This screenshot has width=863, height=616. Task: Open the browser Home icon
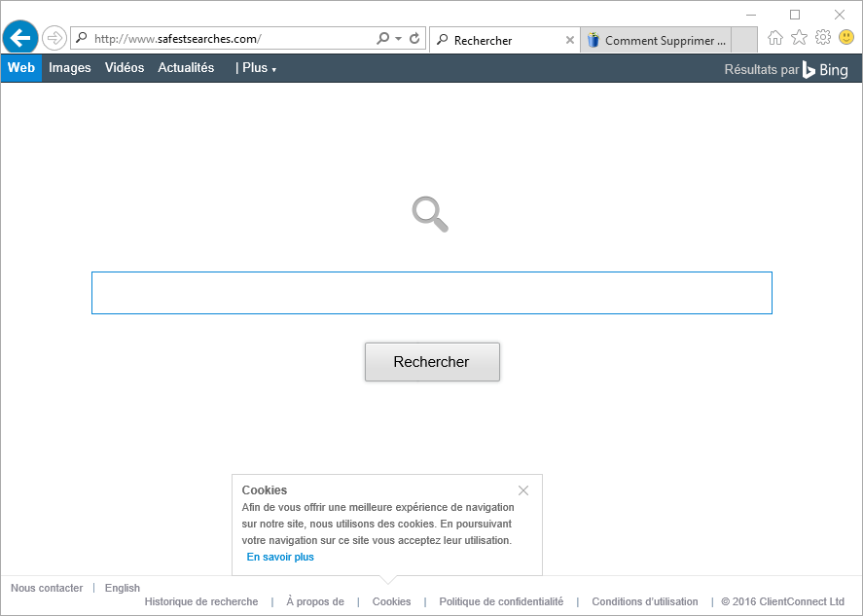coord(774,37)
